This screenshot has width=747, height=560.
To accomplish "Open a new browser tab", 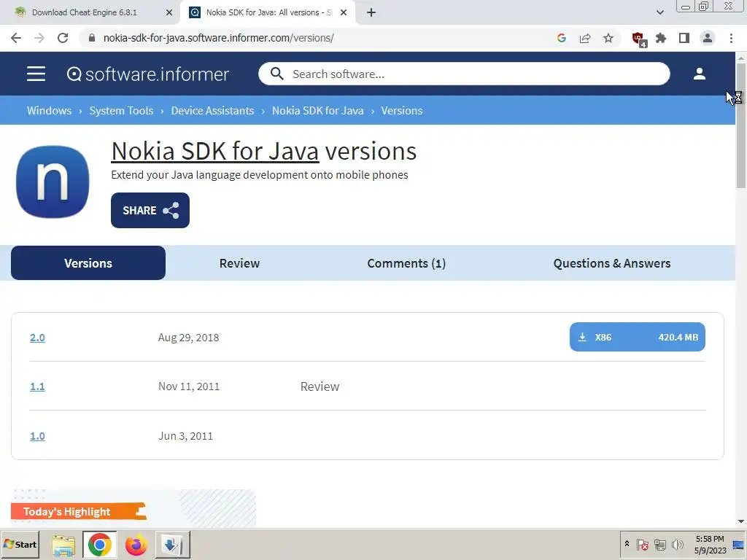I will [371, 12].
